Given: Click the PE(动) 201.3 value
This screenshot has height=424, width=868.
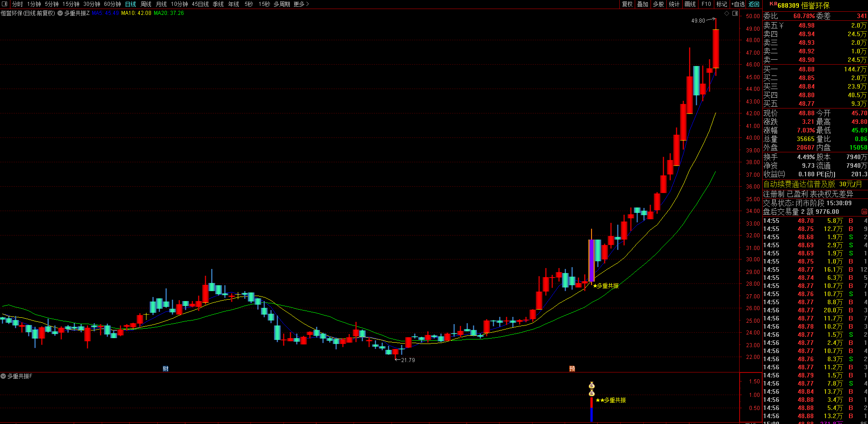Looking at the screenshot, I should [859, 174].
